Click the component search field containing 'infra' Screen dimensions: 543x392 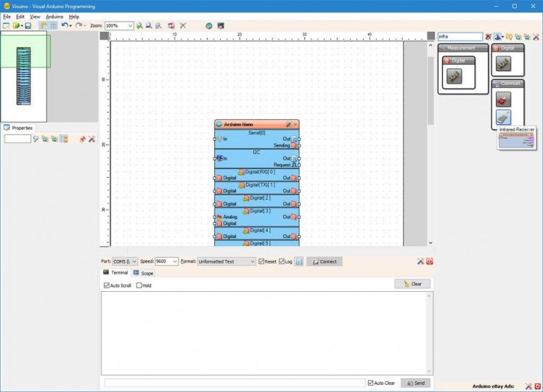point(459,36)
